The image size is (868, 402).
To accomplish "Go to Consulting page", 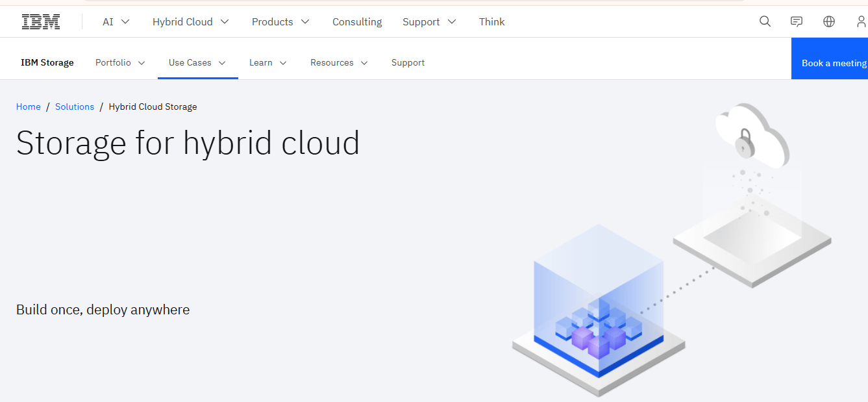I will coord(357,21).
